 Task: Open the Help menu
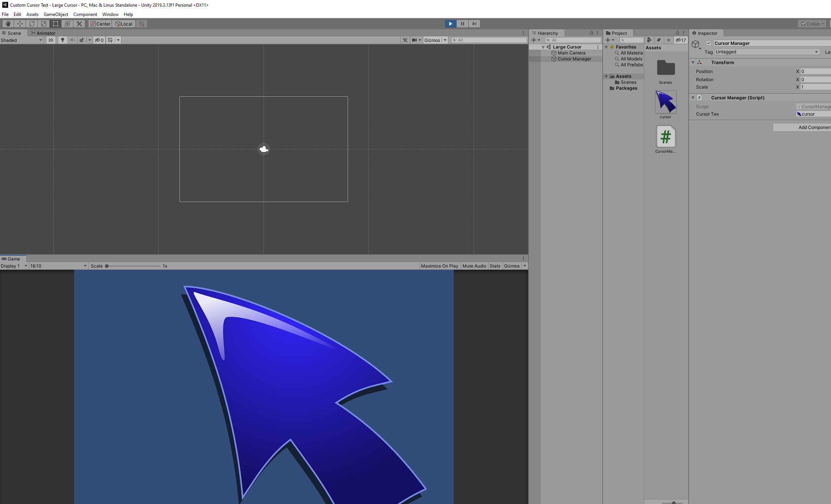tap(128, 14)
